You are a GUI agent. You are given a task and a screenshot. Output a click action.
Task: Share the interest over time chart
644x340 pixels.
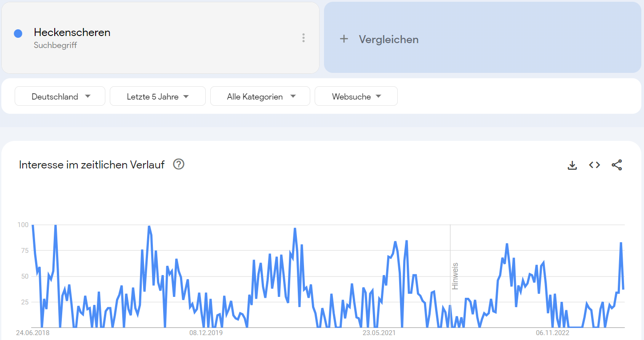pyautogui.click(x=617, y=164)
